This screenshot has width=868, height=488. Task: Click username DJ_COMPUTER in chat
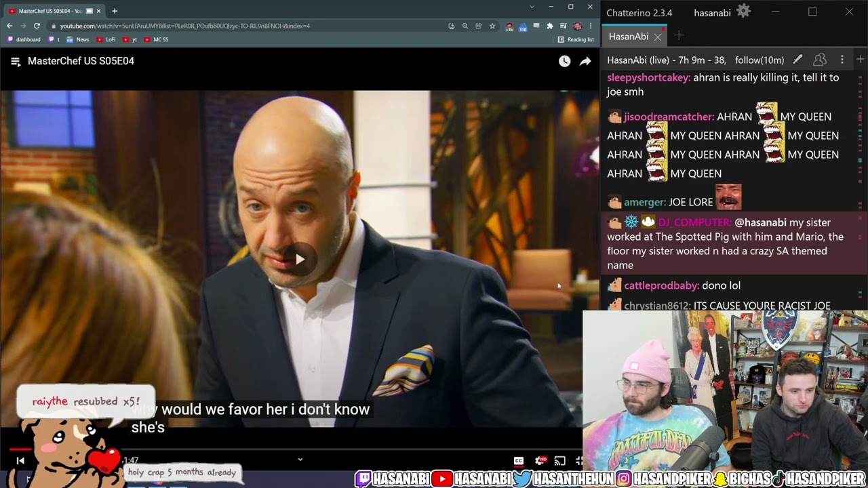[x=694, y=222]
